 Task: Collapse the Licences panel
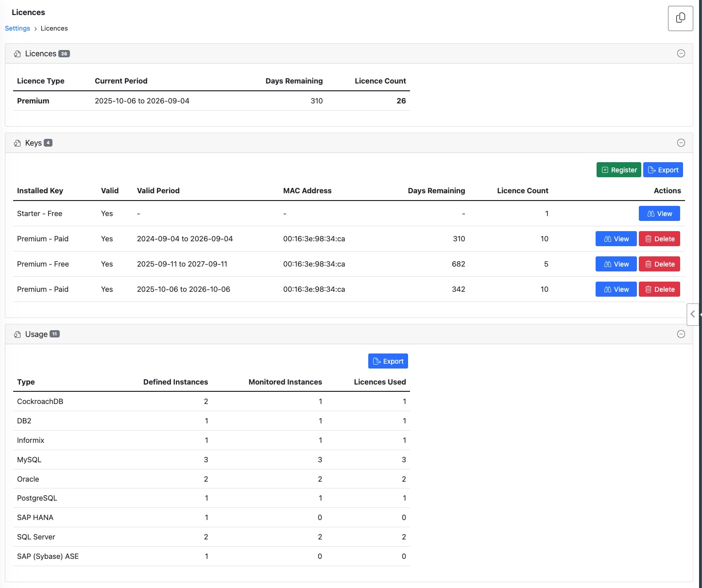[x=681, y=53]
